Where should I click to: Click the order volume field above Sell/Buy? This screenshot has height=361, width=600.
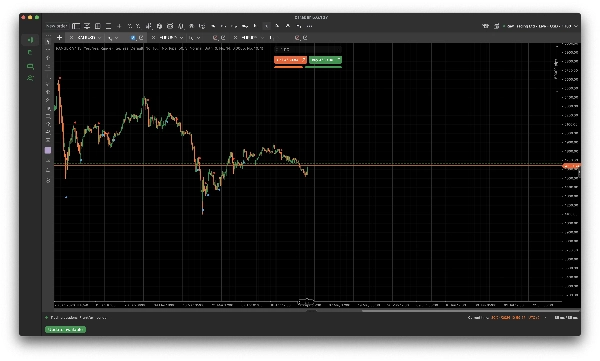coord(308,49)
